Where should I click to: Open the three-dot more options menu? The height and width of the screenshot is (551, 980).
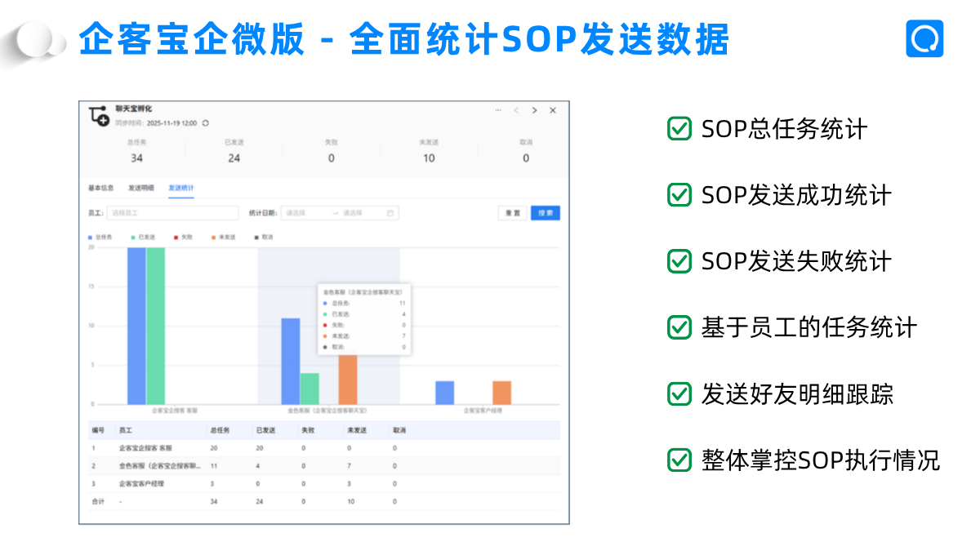pyautogui.click(x=498, y=110)
